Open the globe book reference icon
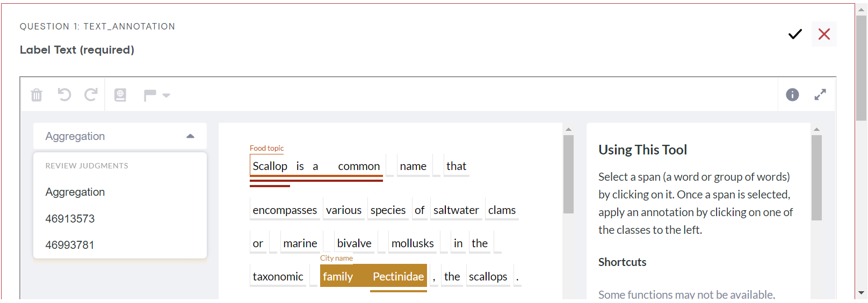Screen dimensions: 868x303 point(120,95)
